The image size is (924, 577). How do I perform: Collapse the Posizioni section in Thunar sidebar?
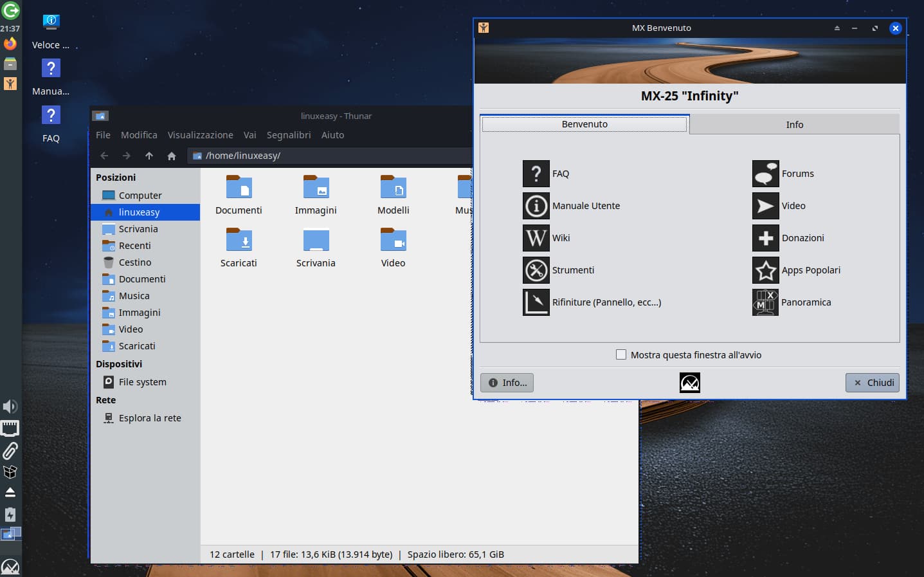(116, 178)
